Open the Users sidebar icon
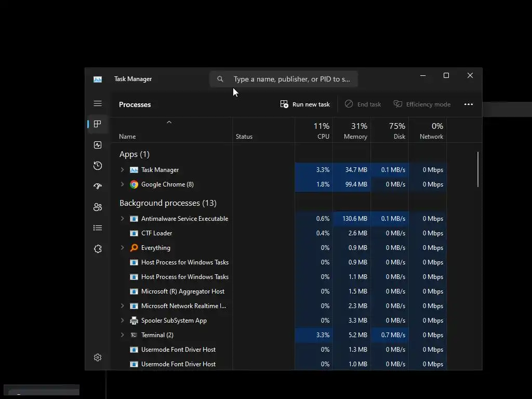Viewport: 532px width, 399px height. tap(98, 207)
